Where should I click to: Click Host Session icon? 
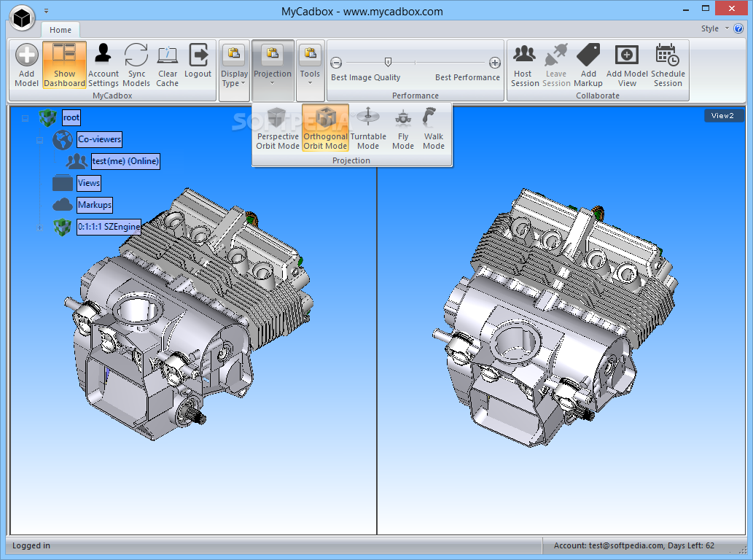pyautogui.click(x=524, y=54)
